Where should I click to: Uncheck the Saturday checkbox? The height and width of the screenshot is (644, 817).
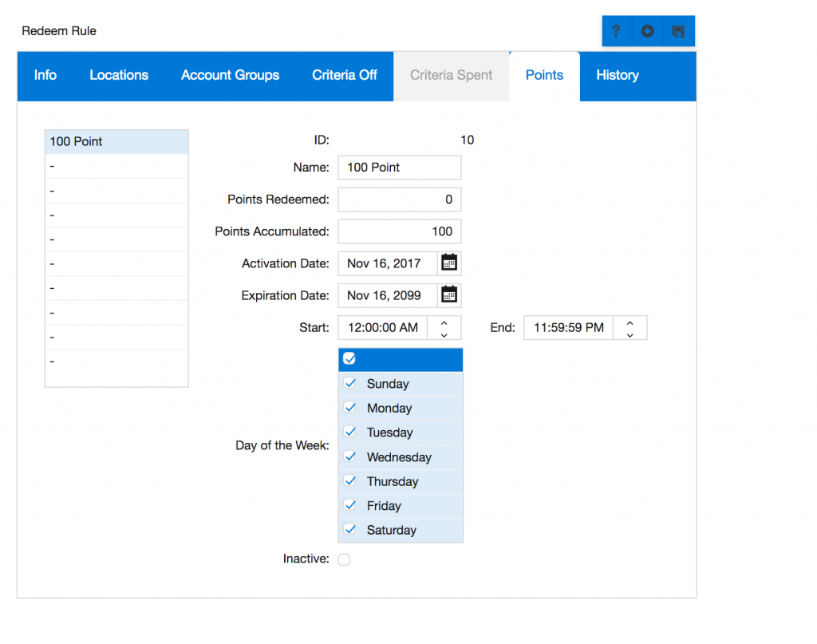coord(350,529)
